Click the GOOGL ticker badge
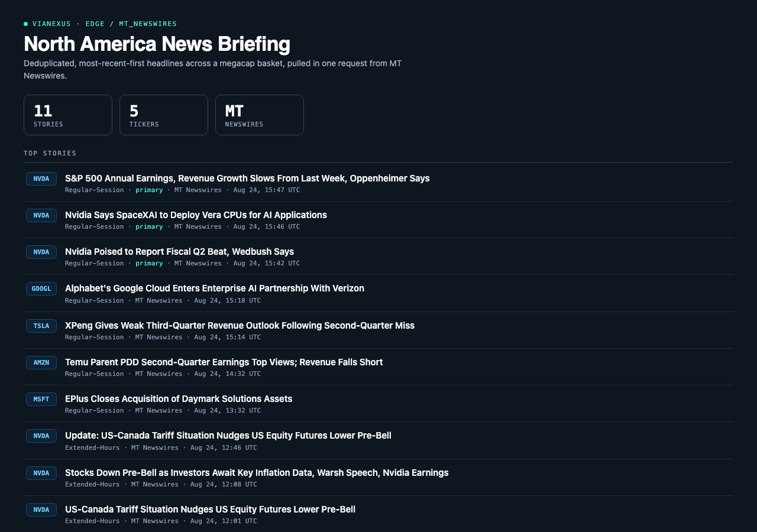Image resolution: width=757 pixels, height=532 pixels. 41,288
